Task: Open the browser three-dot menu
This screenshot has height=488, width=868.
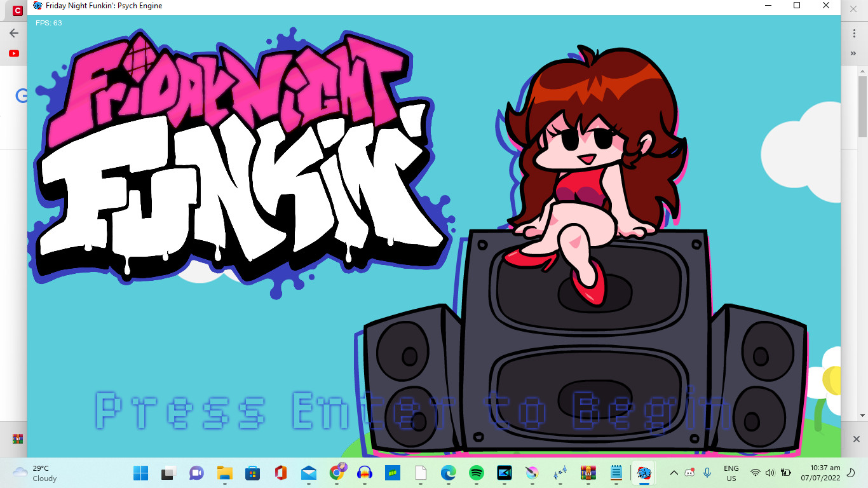Action: (854, 33)
